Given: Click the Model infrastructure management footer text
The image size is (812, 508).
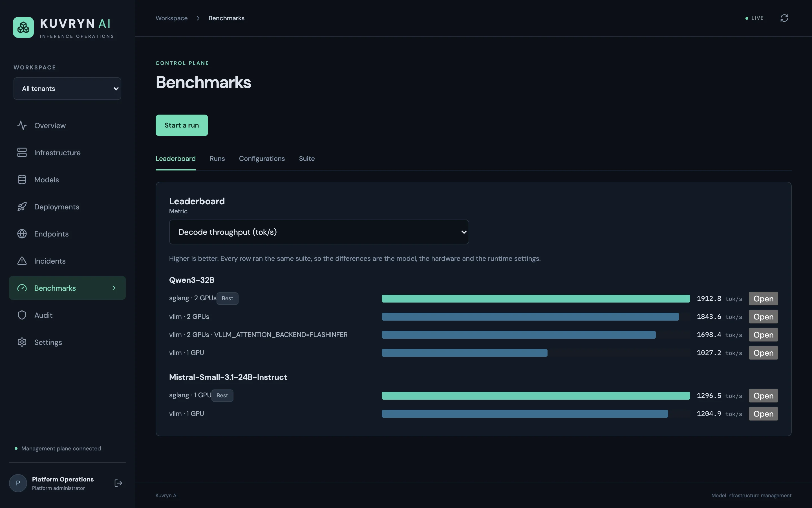Looking at the screenshot, I should 751,496.
